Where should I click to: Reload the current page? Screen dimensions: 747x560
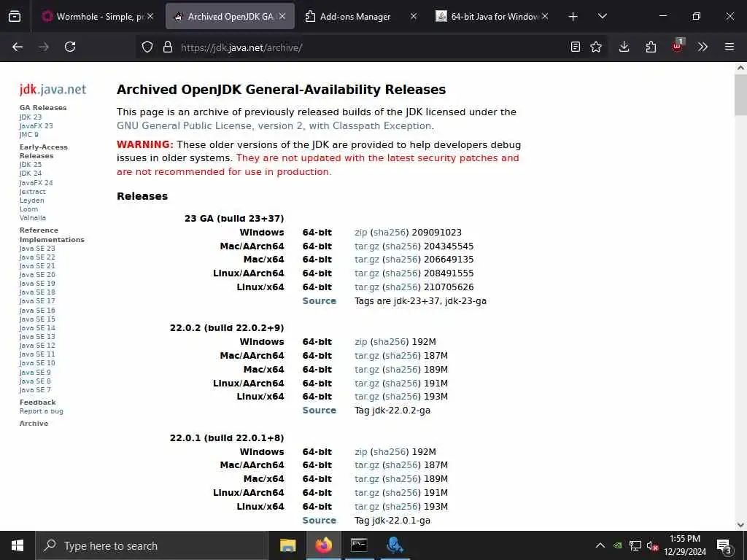(x=70, y=47)
